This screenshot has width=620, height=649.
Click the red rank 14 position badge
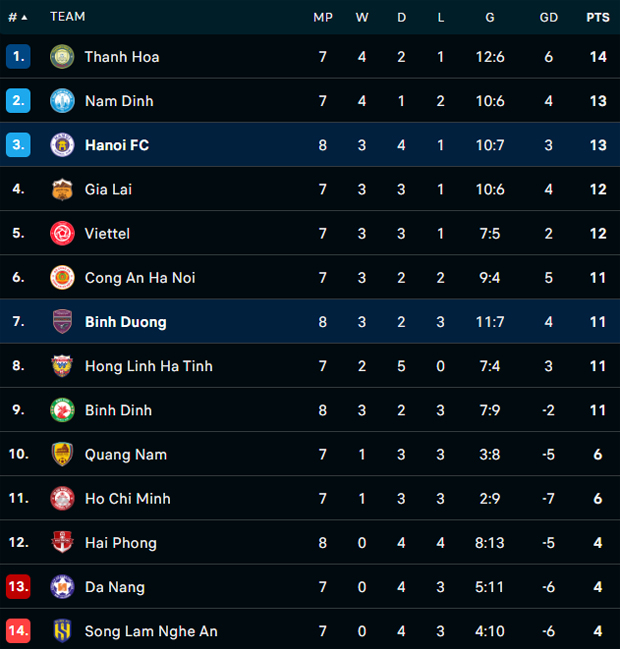18,631
